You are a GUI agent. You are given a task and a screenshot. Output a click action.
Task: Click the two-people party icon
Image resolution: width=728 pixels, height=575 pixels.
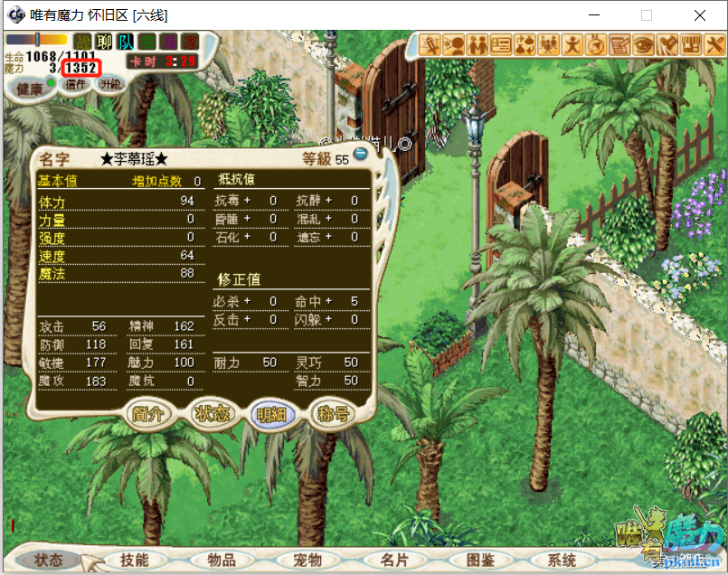pyautogui.click(x=477, y=44)
